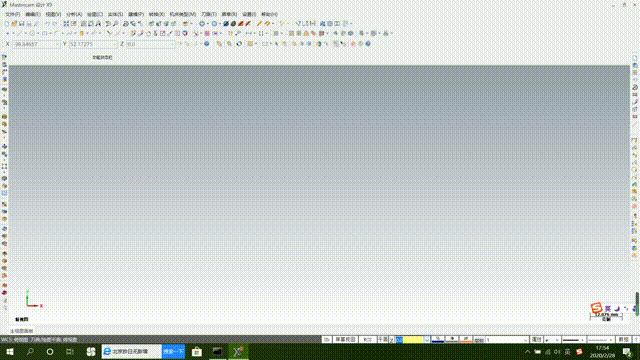Viewport: 640px width, 360px height.
Task: Click the blue shaded sphere icon
Action: [226, 24]
